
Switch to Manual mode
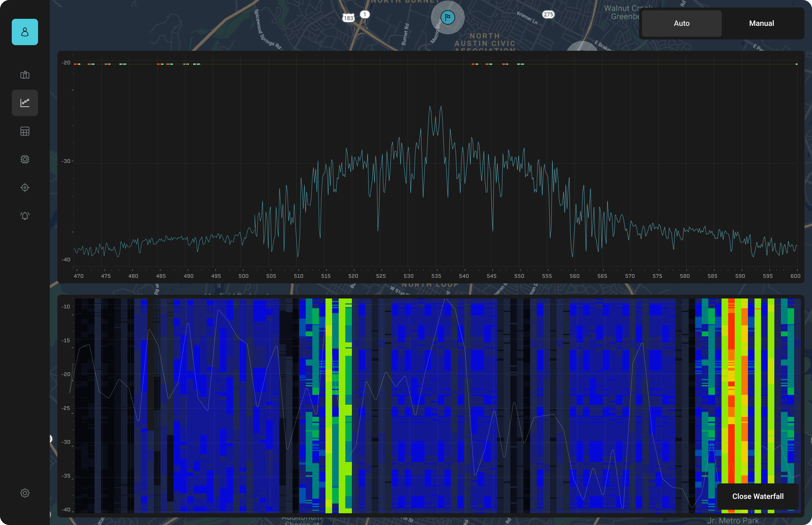pos(761,23)
